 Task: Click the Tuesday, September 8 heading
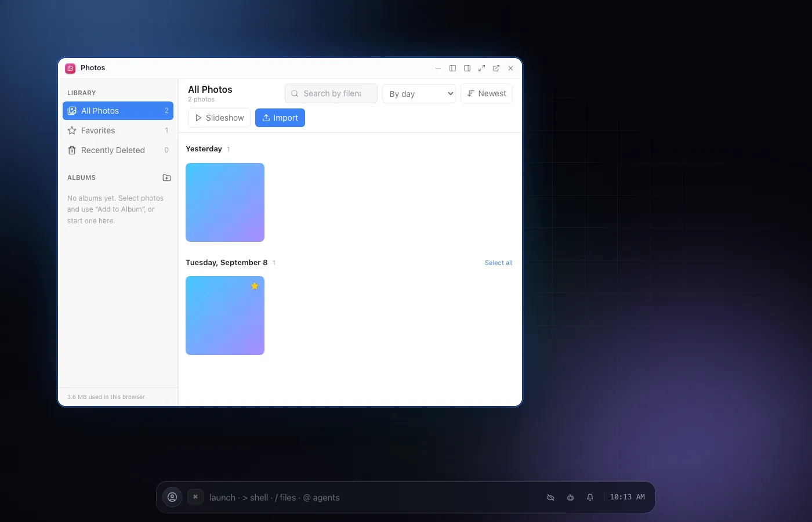pyautogui.click(x=227, y=263)
